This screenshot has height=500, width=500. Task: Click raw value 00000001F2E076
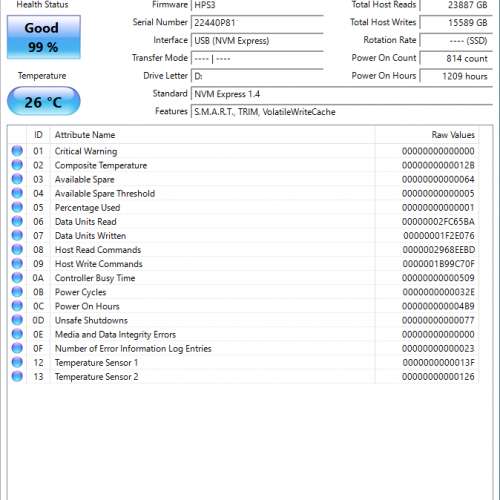pyautogui.click(x=439, y=236)
